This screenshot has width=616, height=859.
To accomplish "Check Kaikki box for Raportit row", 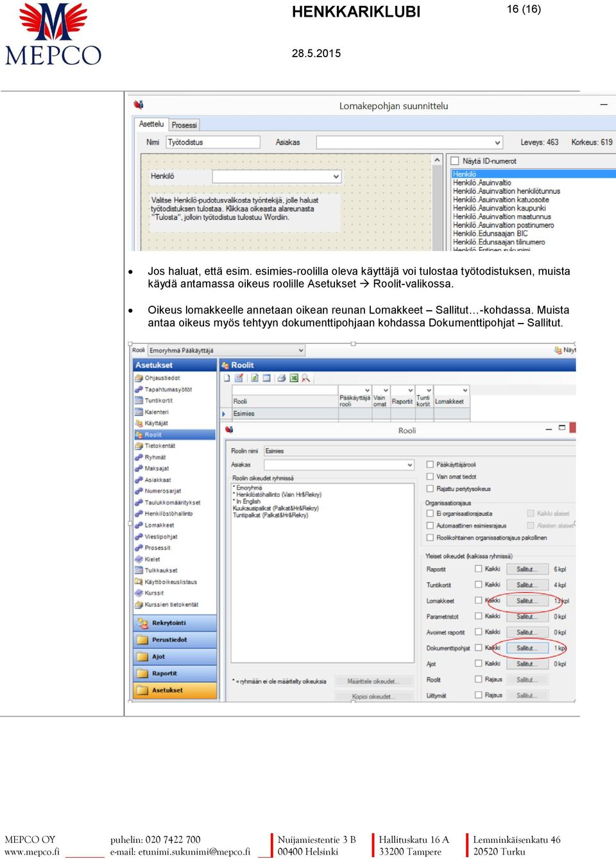I will (479, 569).
